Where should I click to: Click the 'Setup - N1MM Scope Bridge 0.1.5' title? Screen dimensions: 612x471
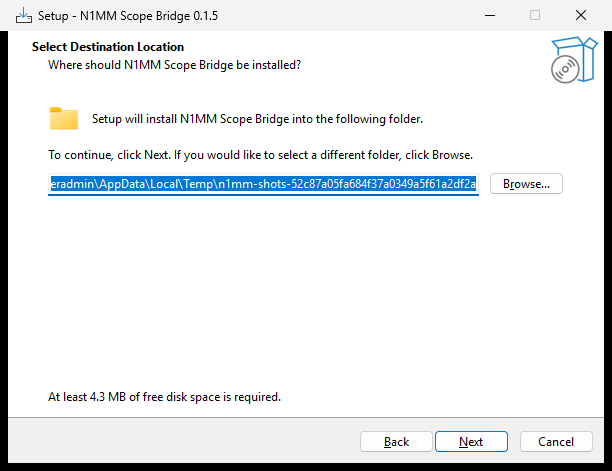(128, 16)
